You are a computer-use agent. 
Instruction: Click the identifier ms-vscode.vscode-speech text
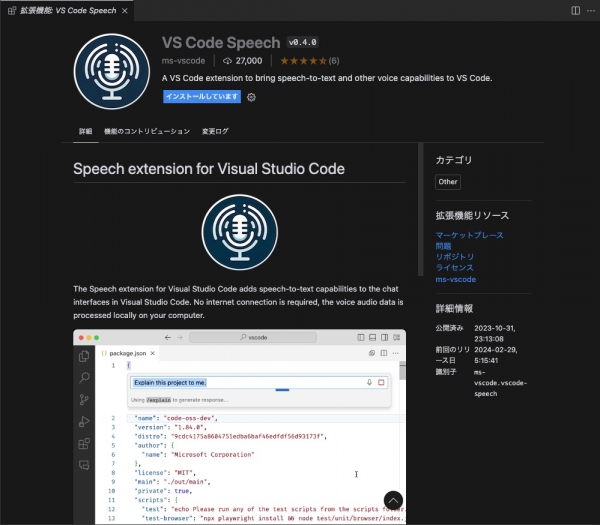[501, 383]
